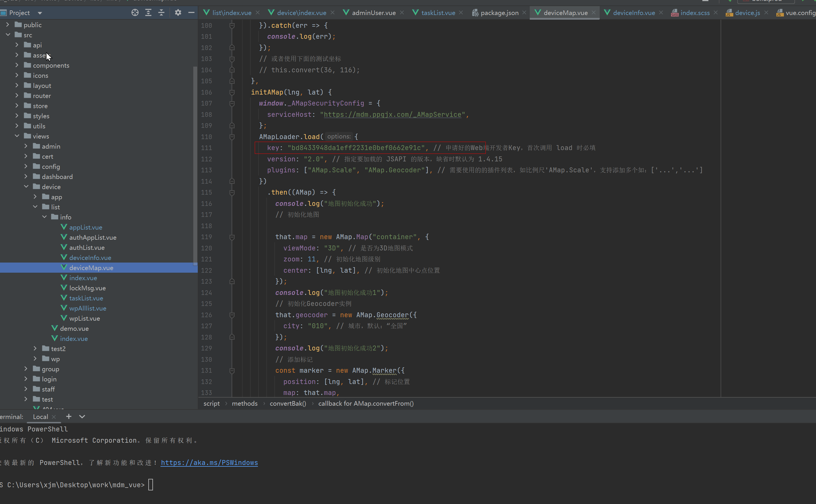Close the Local terminal tab
Viewport: 816px width, 504px height.
(x=54, y=417)
